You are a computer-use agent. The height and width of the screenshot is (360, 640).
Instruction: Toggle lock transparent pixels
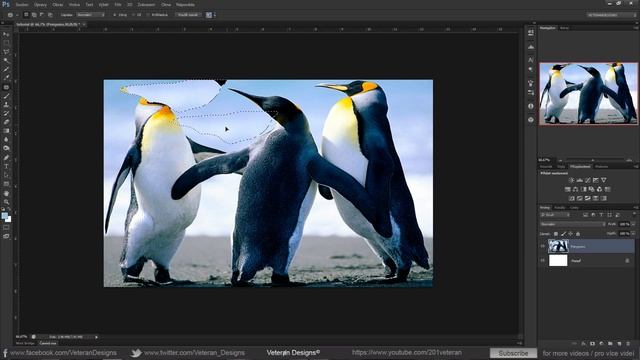coord(556,234)
